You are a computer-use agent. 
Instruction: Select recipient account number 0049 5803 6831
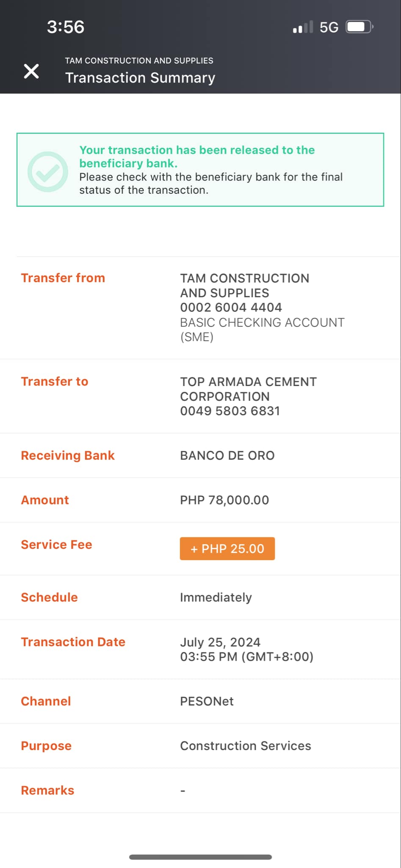point(230,411)
